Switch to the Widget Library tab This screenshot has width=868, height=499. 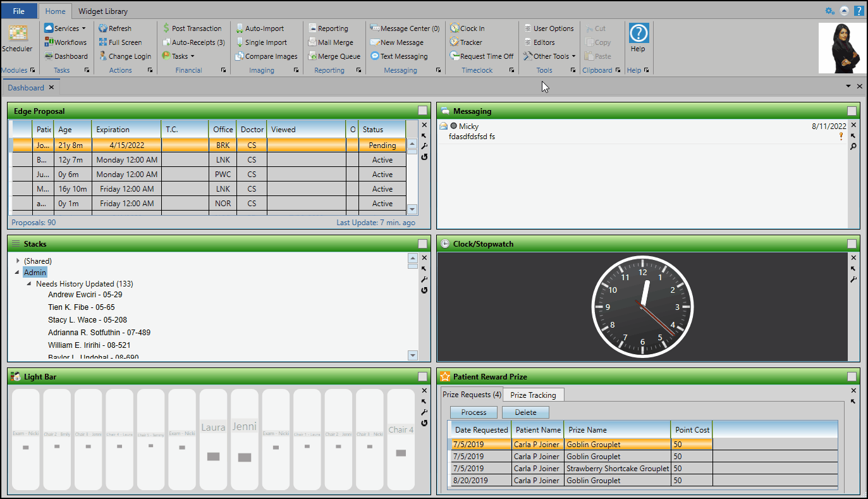(102, 11)
